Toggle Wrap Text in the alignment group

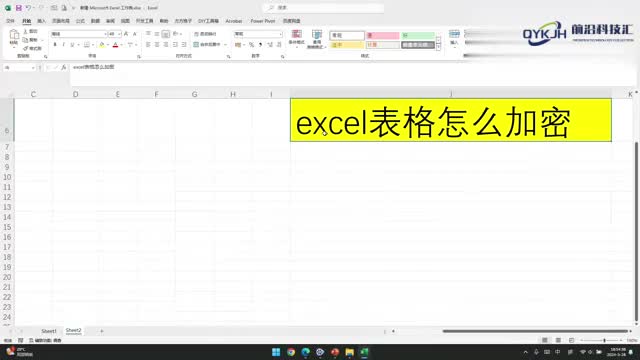tap(205, 34)
